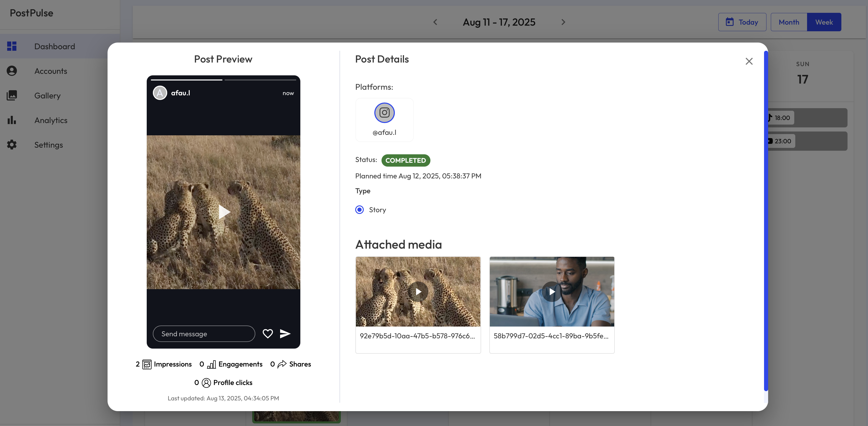This screenshot has width=868, height=426.
Task: Select the Story type radio button
Action: point(359,210)
